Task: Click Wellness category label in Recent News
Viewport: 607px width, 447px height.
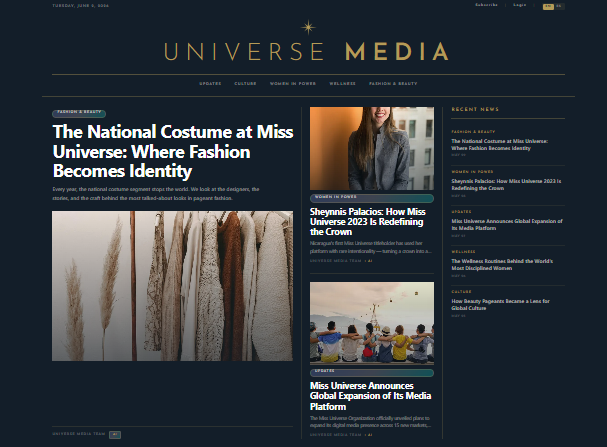Action: pyautogui.click(x=463, y=252)
